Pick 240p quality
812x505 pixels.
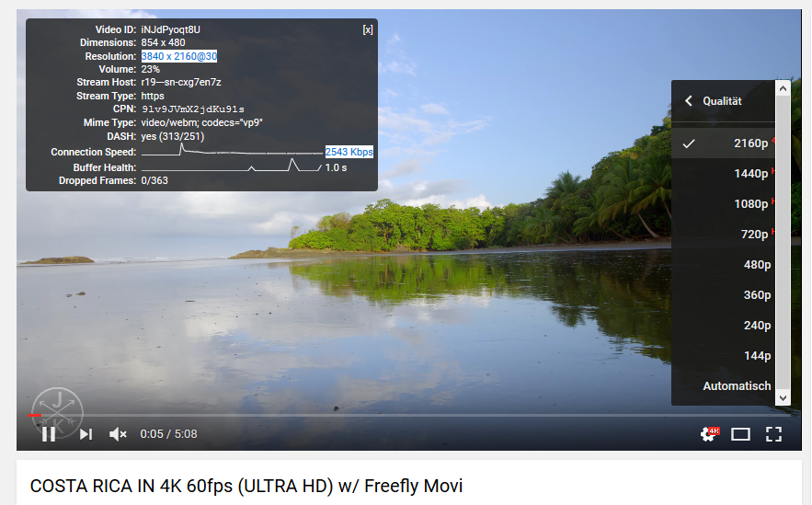[x=724, y=326]
